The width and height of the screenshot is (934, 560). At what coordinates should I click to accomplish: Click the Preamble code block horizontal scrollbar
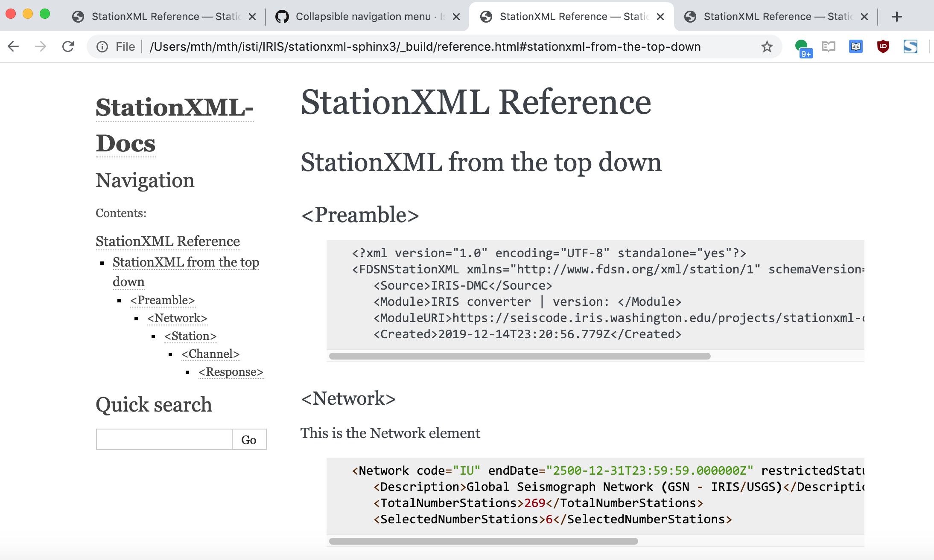[520, 356]
